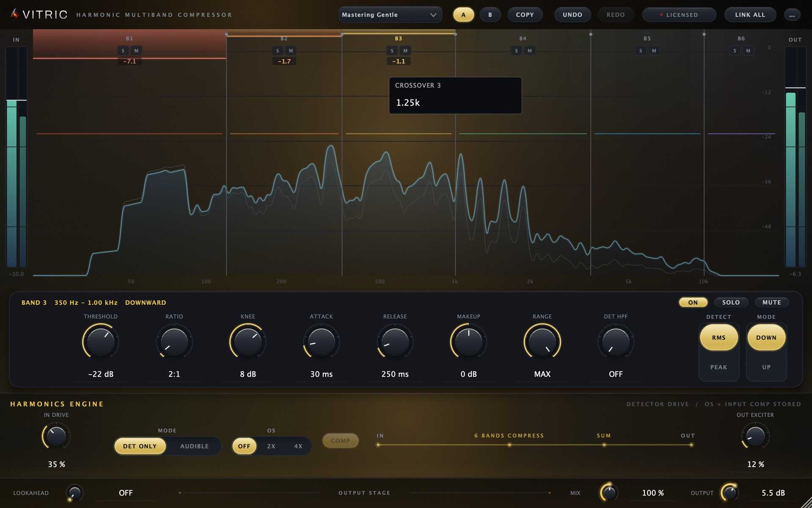Click the Det HPF knob
The image size is (812, 508).
pos(616,341)
